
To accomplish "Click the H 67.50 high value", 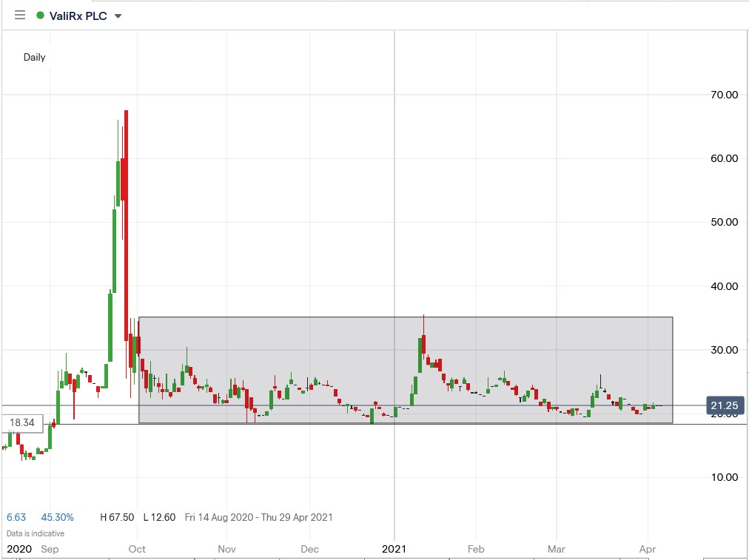I will pos(117,517).
